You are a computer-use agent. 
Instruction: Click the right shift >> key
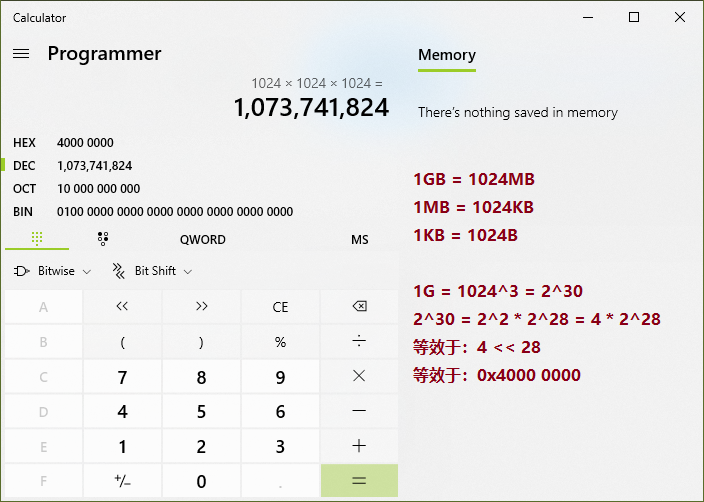click(201, 307)
